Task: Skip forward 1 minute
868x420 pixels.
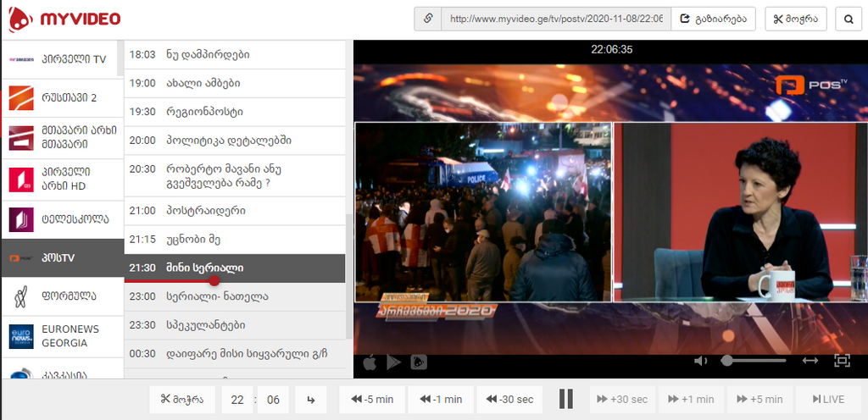Action: (691, 400)
